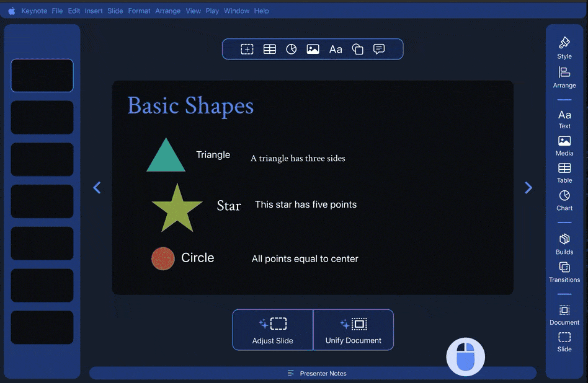Open the Table panel in right sidebar
This screenshot has width=588, height=383.
[x=564, y=173]
